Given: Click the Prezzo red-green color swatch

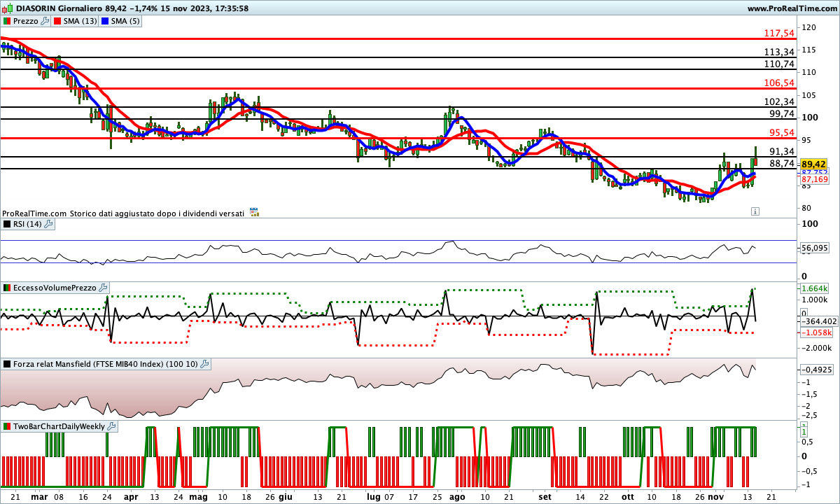Looking at the screenshot, I should [x=7, y=21].
